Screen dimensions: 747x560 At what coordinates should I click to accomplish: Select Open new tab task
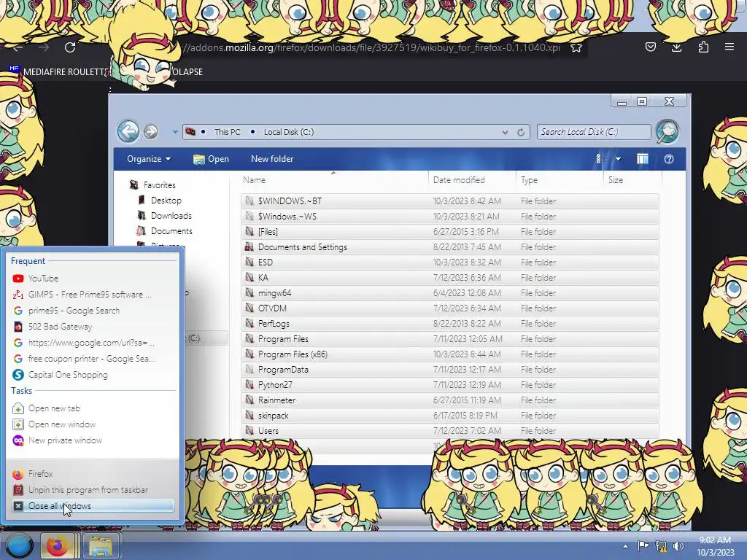coord(93,408)
